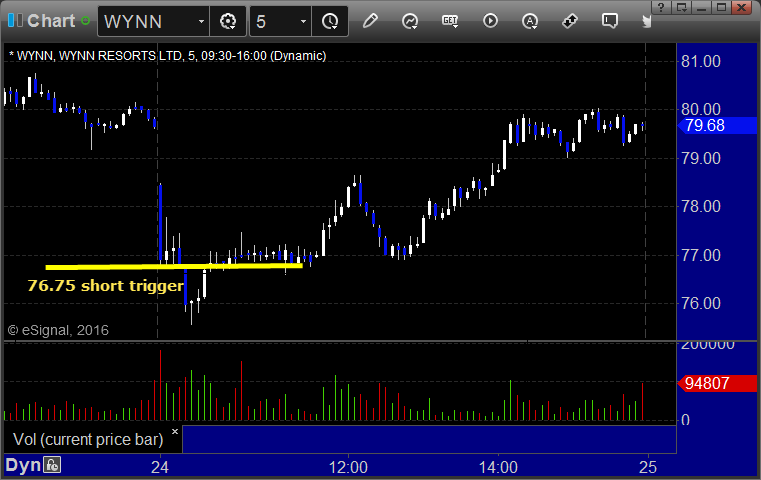761x480 pixels.
Task: Open the comment bubble icon
Action: [610, 21]
